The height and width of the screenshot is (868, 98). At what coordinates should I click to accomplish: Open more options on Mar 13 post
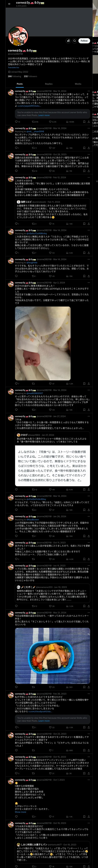point(89,91)
